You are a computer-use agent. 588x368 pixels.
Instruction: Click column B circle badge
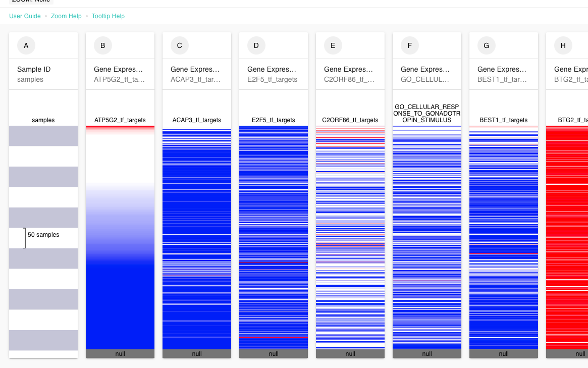pyautogui.click(x=103, y=45)
